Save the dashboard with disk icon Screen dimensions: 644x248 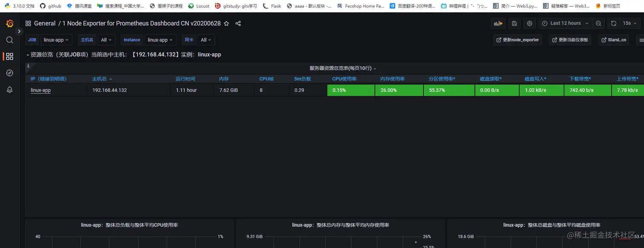(514, 23)
